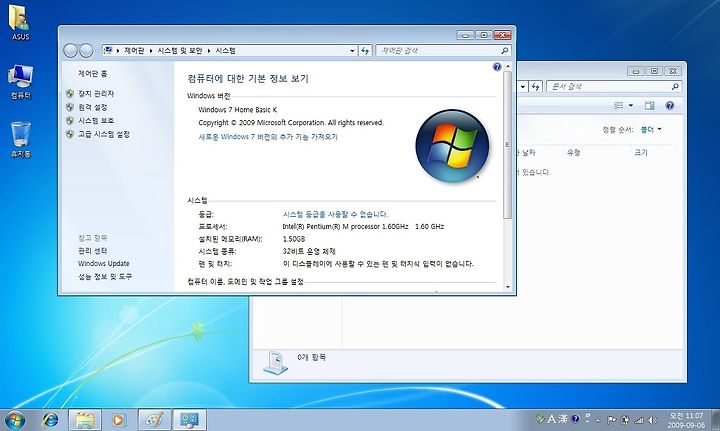Click scrollbar up arrow in System window
This screenshot has height=431, width=720.
[507, 67]
